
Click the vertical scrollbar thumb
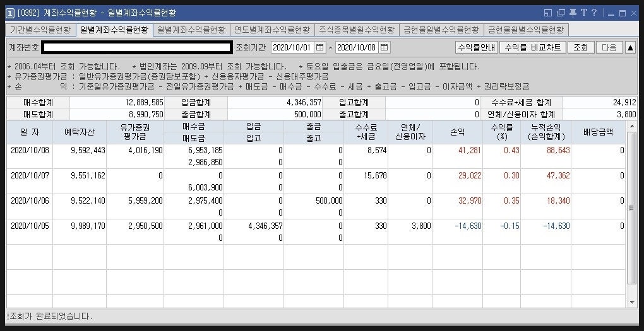pyautogui.click(x=631, y=208)
